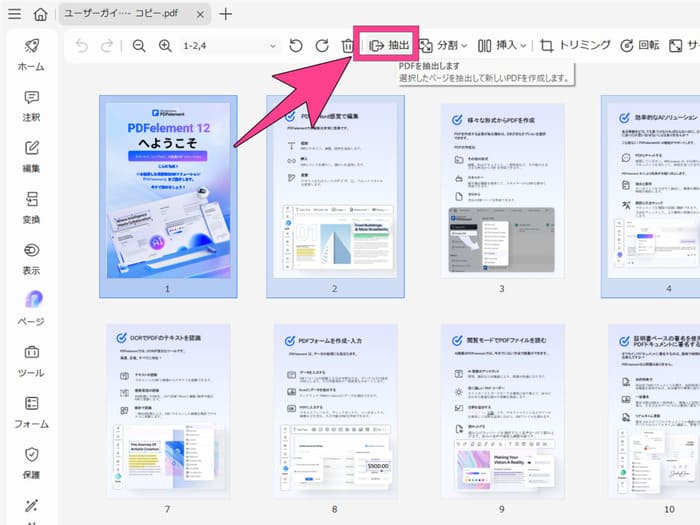The height and width of the screenshot is (525, 700).
Task: Undo the last action
Action: 82,46
